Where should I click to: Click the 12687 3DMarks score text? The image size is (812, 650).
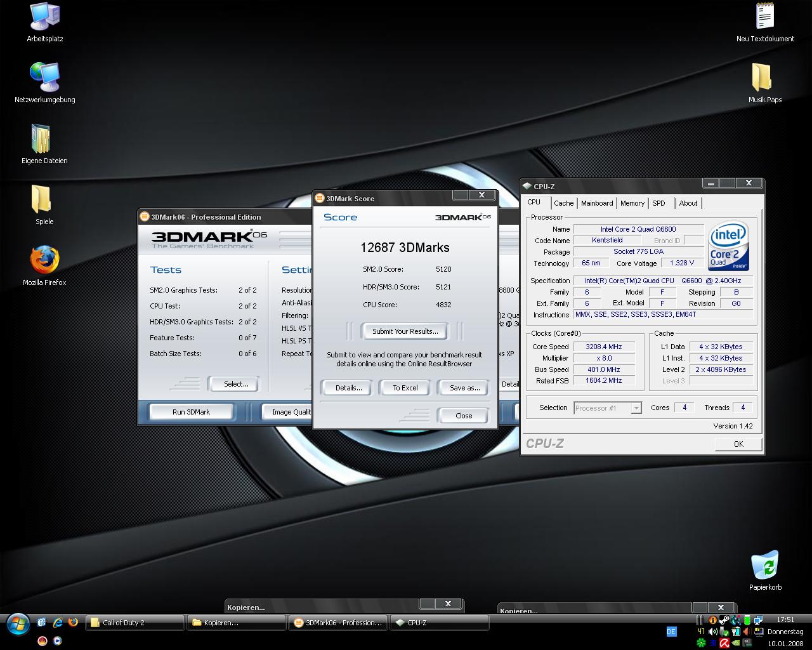pyautogui.click(x=405, y=248)
